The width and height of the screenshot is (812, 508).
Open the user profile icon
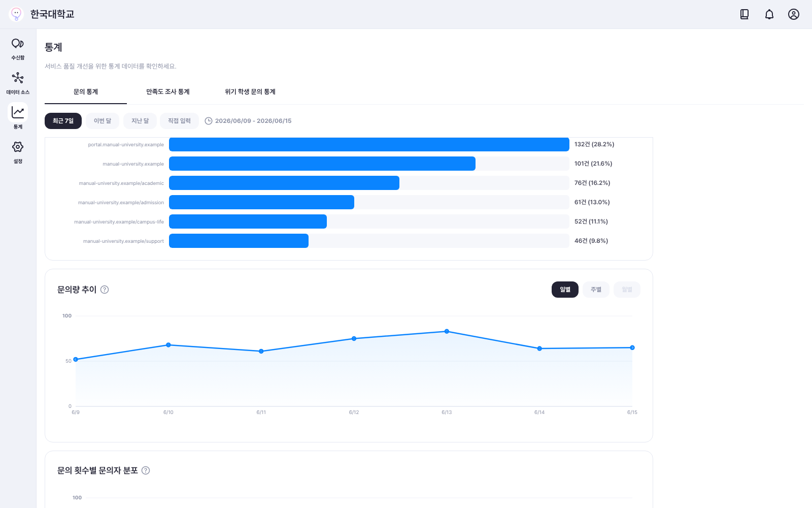pos(794,14)
